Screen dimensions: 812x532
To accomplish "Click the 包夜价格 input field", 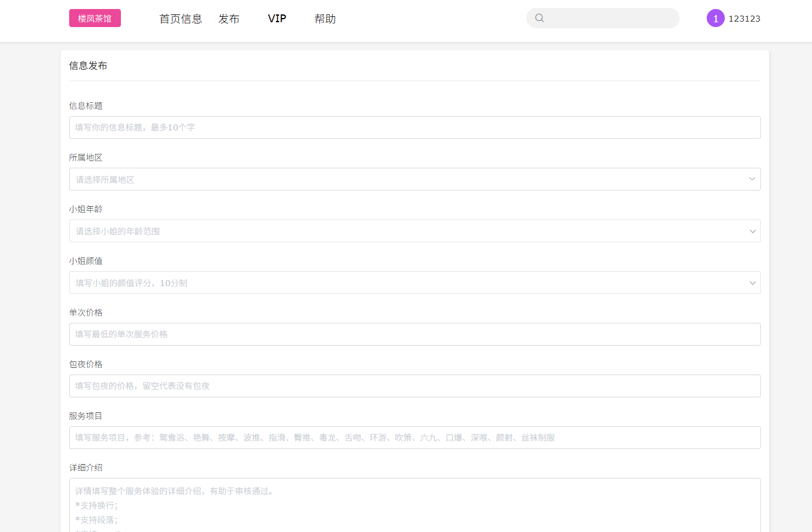I will [414, 386].
